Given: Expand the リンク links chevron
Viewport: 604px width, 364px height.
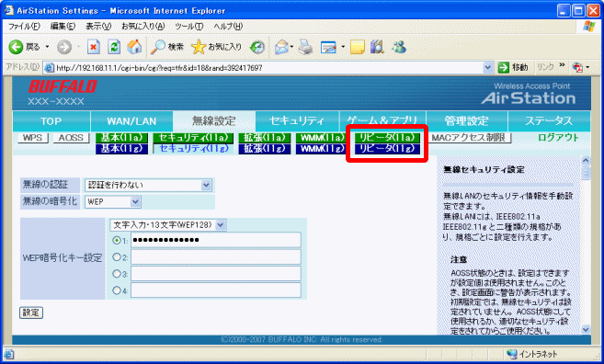Looking at the screenshot, I should [562, 64].
